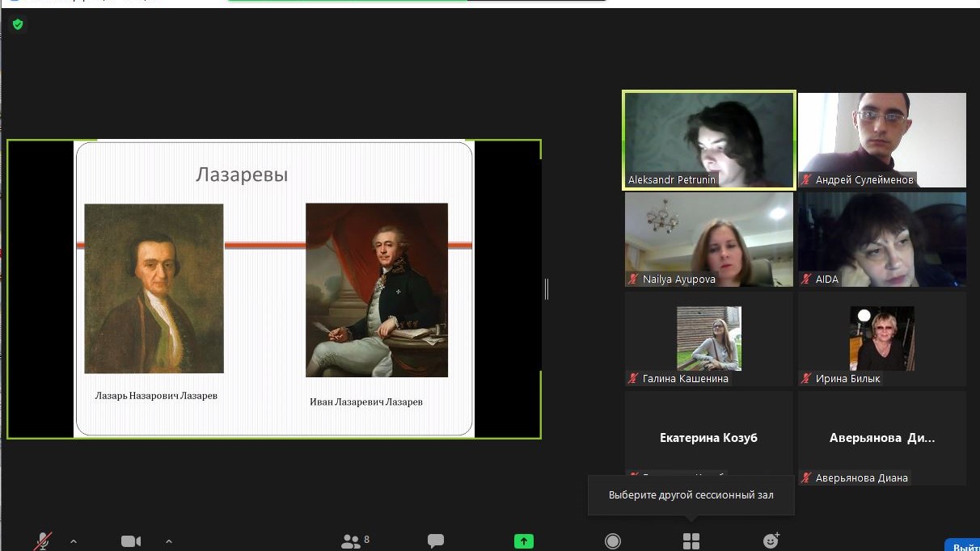Click the muted mic icon by Аверьянова Диана
This screenshot has width=980, height=551.
[x=806, y=478]
